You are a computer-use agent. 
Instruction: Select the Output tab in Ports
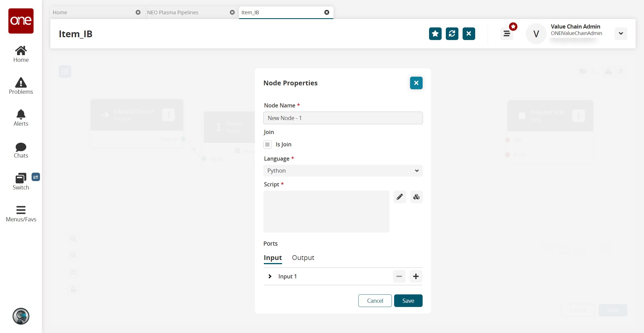(x=303, y=257)
